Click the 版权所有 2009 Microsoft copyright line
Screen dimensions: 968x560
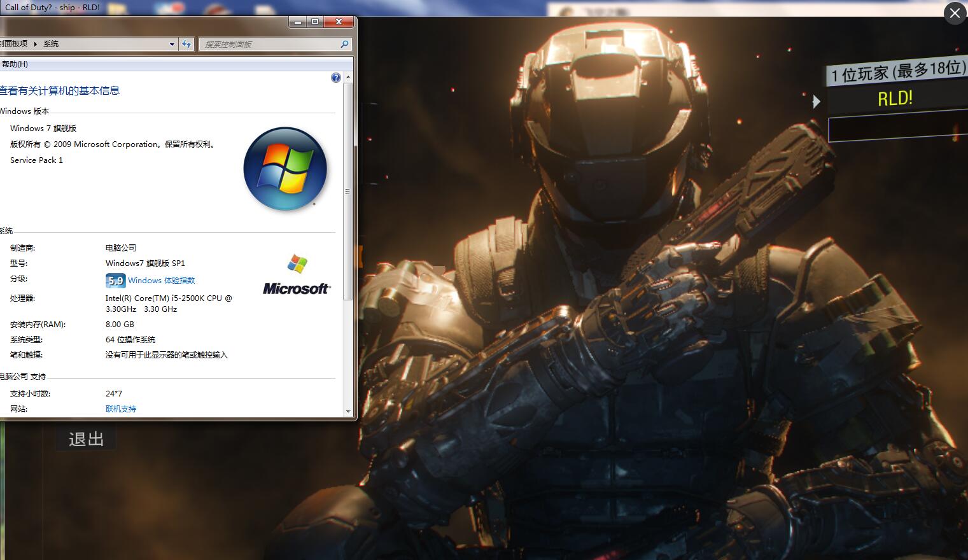point(114,144)
